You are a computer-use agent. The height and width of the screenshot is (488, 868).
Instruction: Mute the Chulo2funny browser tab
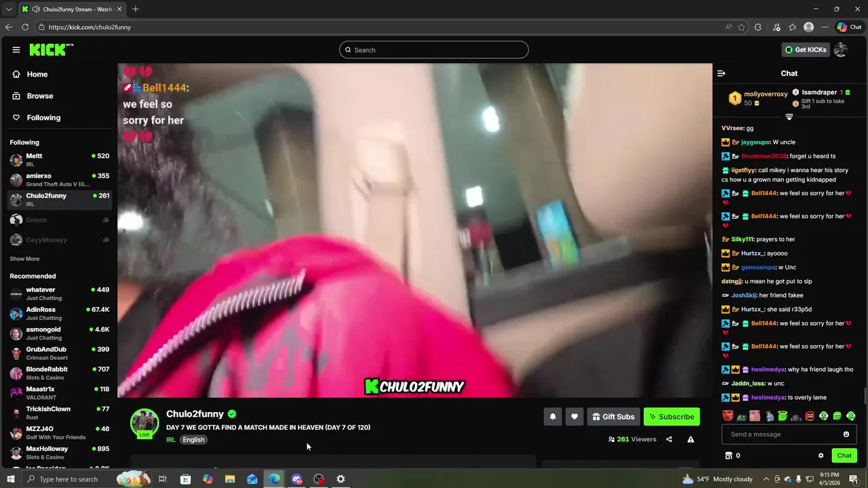35,9
